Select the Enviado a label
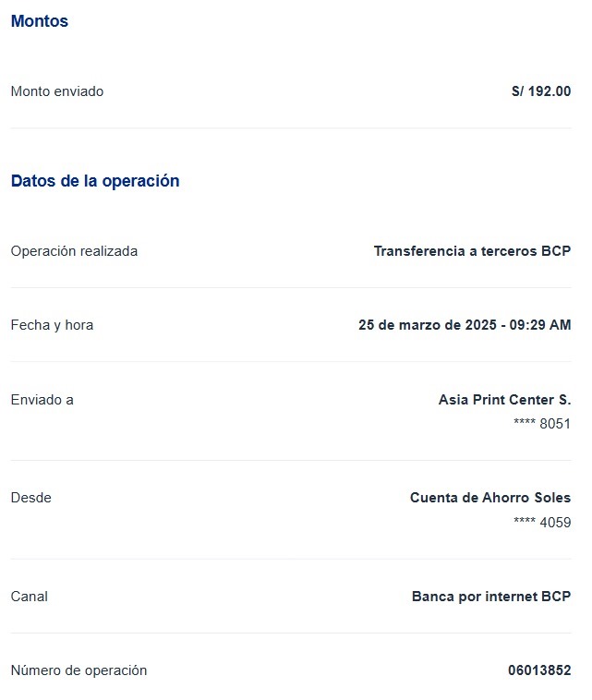592x700 pixels. (42, 400)
